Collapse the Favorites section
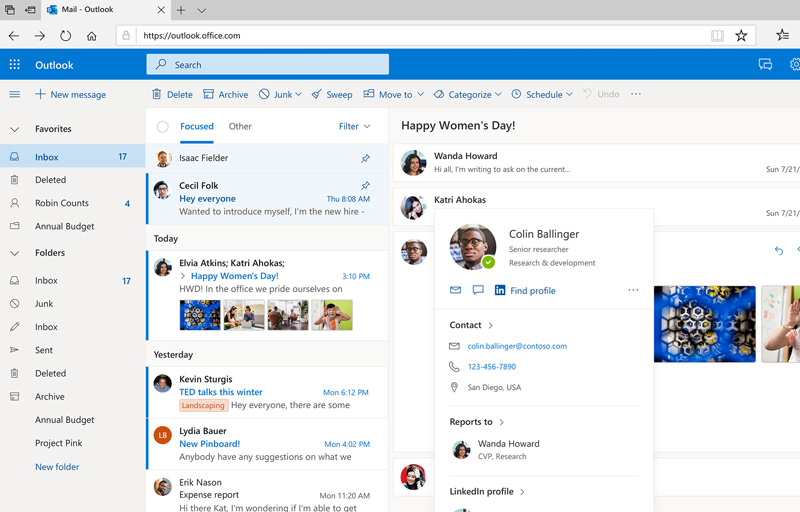800x512 pixels. (x=15, y=129)
